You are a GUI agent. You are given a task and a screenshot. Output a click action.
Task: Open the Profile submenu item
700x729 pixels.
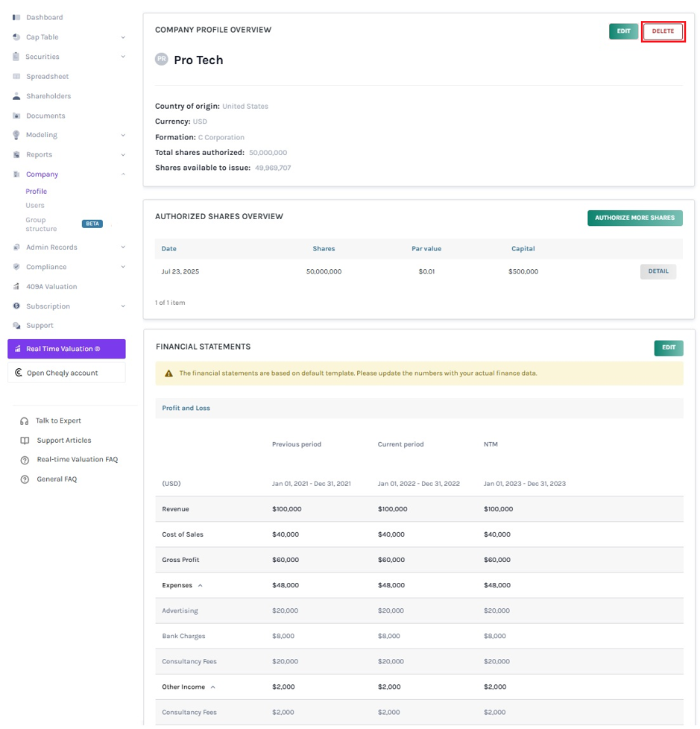[x=37, y=191]
